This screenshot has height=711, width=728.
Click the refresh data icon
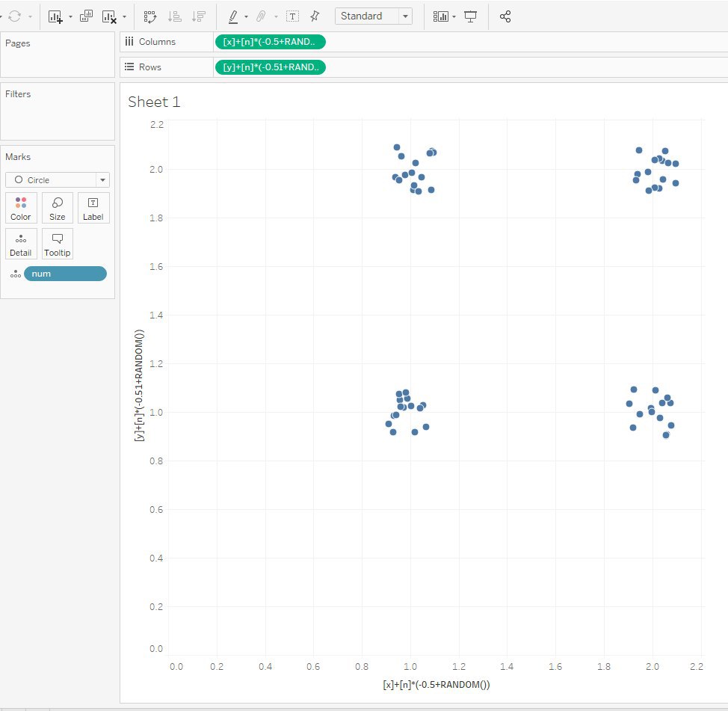coord(14,16)
